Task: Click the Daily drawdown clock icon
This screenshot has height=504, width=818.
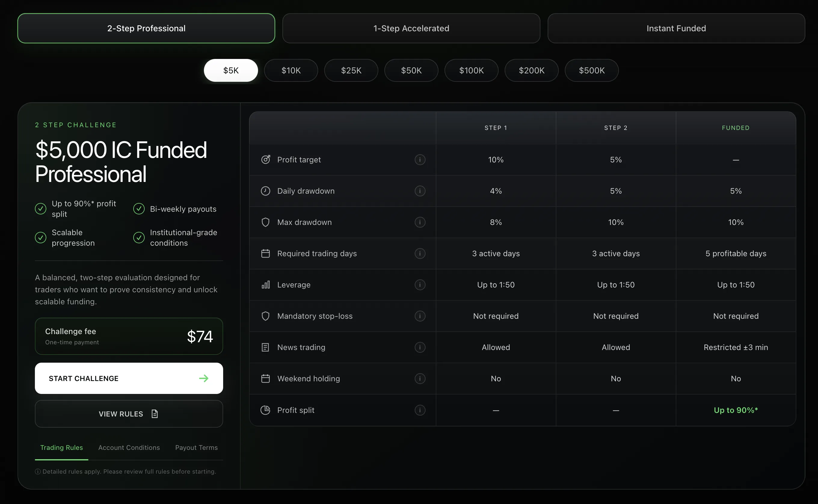Action: pos(265,191)
